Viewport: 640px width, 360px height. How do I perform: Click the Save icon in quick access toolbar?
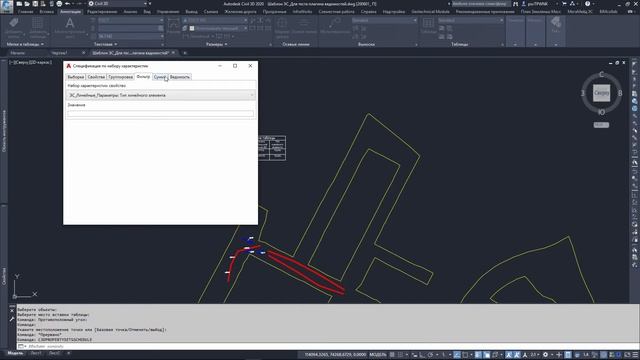coord(35,4)
